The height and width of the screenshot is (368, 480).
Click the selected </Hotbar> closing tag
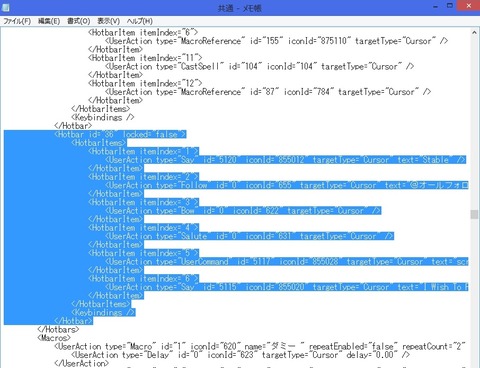pos(73,321)
